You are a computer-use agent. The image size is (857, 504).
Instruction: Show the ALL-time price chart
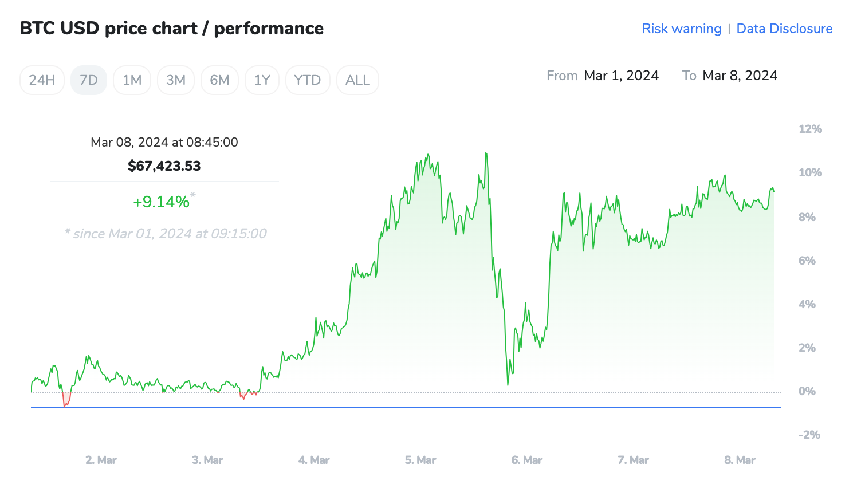pyautogui.click(x=357, y=80)
